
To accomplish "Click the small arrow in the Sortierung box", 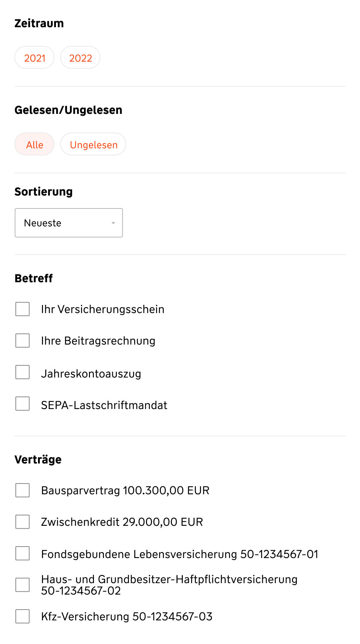I will pyautogui.click(x=113, y=223).
